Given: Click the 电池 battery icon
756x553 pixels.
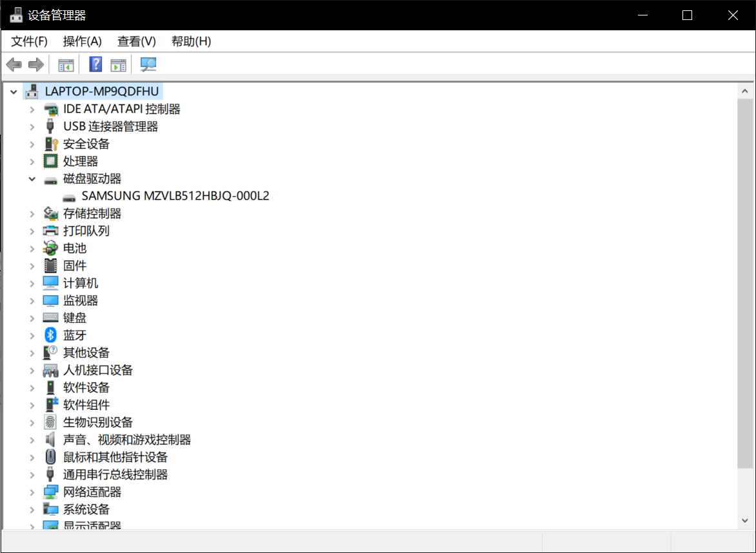Looking at the screenshot, I should coord(50,248).
